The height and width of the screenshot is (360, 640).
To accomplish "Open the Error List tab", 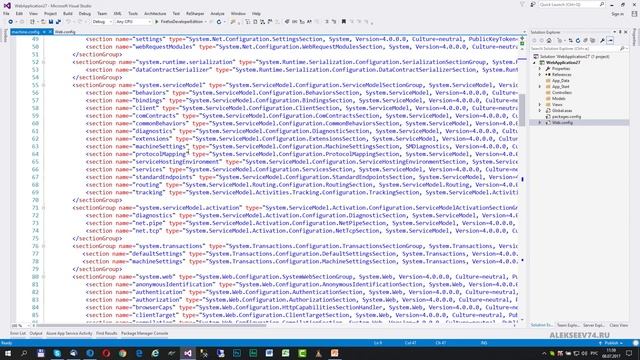I will point(18,333).
